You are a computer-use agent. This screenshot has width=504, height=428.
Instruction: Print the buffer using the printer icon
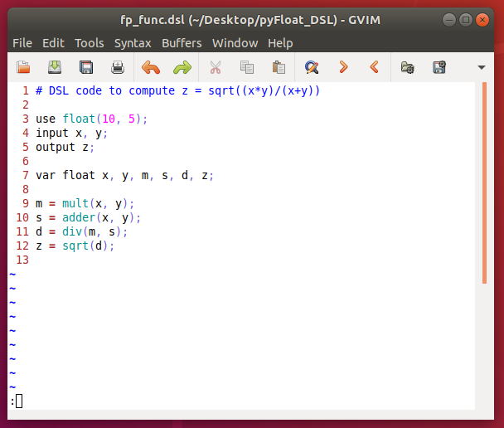pyautogui.click(x=118, y=67)
